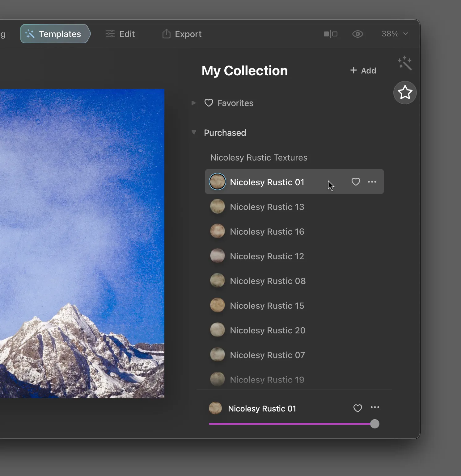This screenshot has height=476, width=461.
Task: Choose the Nicolesy Rustic 08 texture icon
Action: 218,281
